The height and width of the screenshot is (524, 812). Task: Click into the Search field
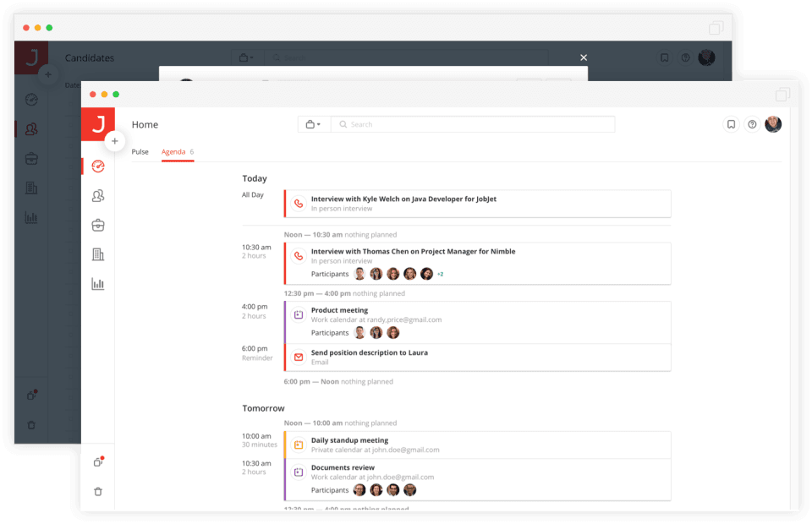[474, 124]
